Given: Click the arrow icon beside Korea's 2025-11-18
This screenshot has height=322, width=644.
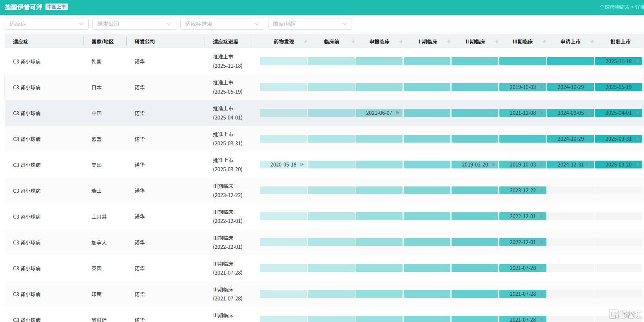Looking at the screenshot, I should click(637, 61).
